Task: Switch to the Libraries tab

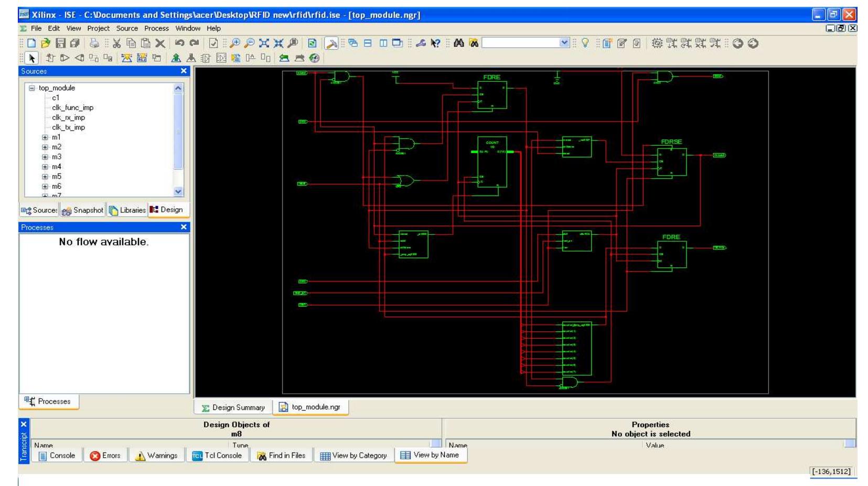Action: [x=127, y=210]
